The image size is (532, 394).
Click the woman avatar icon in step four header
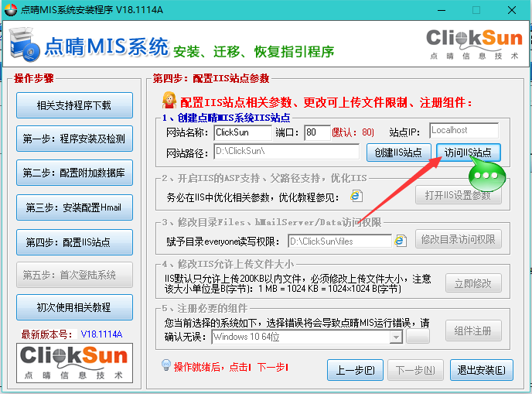(169, 101)
